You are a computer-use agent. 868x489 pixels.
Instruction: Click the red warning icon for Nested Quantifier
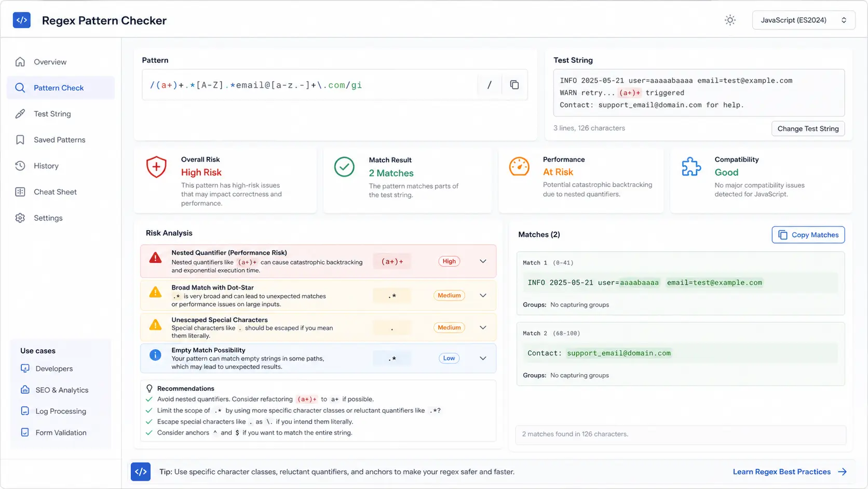(155, 258)
